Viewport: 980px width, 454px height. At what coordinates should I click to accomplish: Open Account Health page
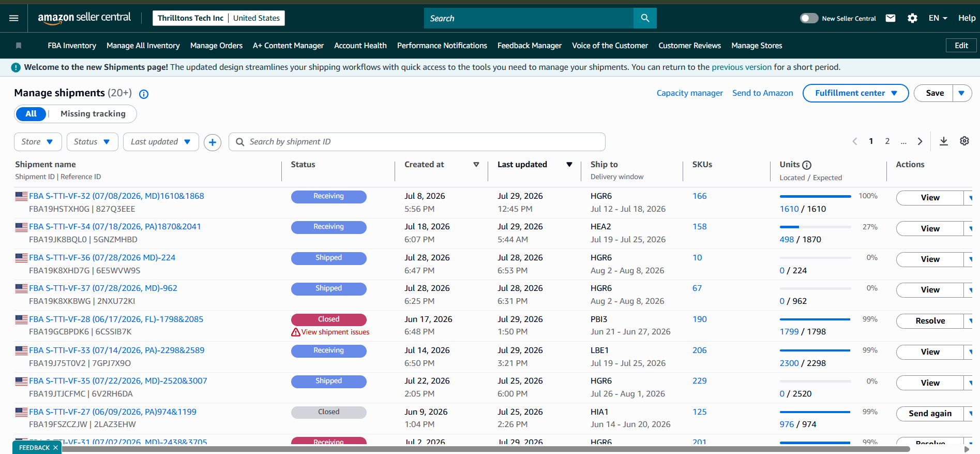click(x=360, y=46)
